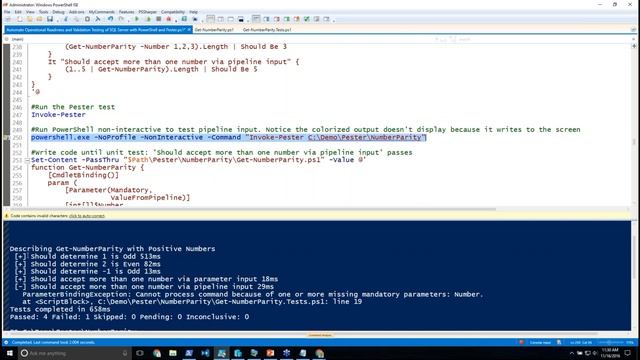Click the PowerShell ISE taskbar icon
This screenshot has height=360, width=640.
[222, 353]
